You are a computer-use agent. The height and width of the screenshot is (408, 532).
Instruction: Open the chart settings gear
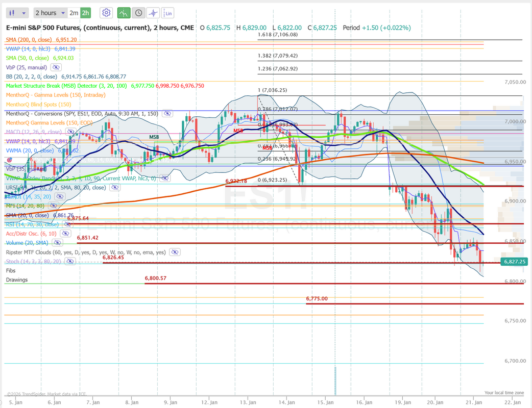click(106, 13)
